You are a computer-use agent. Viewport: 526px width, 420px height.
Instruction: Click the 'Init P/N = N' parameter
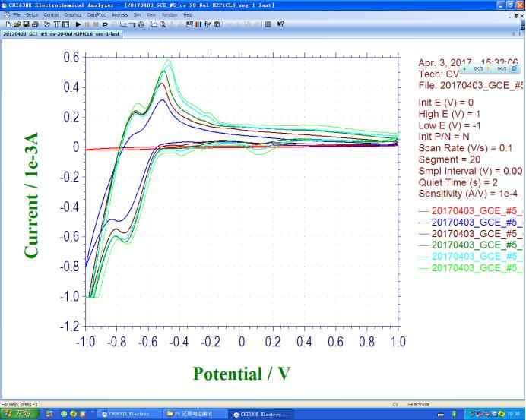pos(444,137)
